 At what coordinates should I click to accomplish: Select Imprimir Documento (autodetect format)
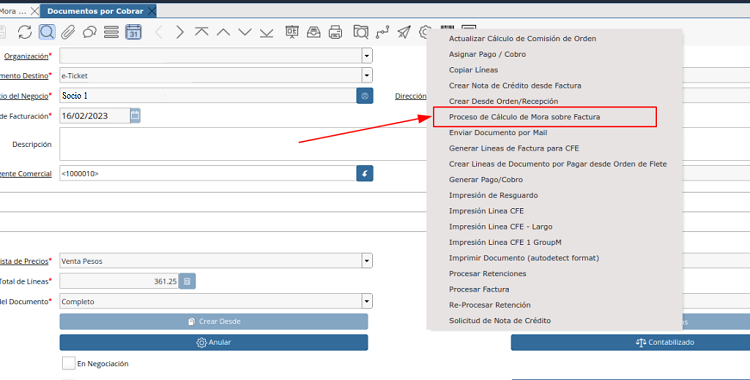click(x=524, y=258)
